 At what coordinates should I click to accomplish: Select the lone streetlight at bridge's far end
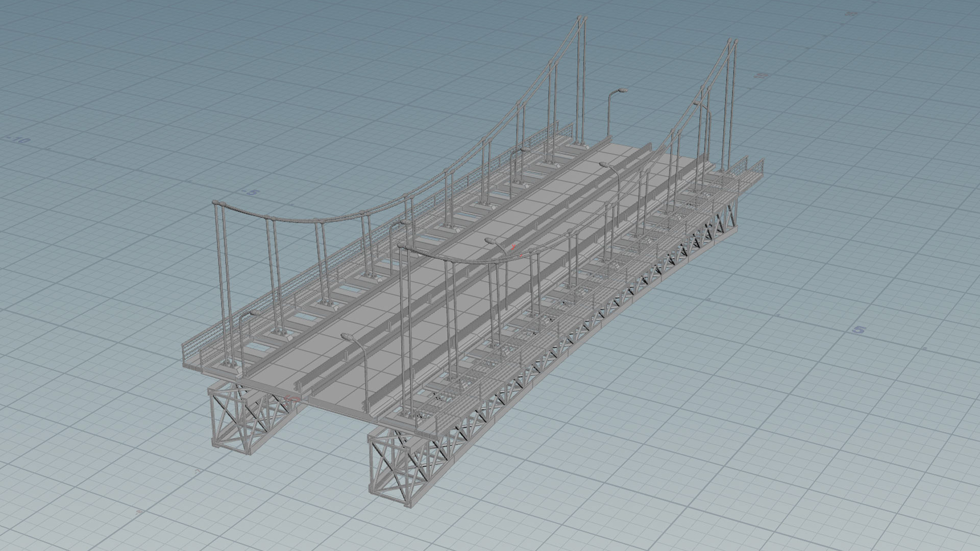coord(610,112)
